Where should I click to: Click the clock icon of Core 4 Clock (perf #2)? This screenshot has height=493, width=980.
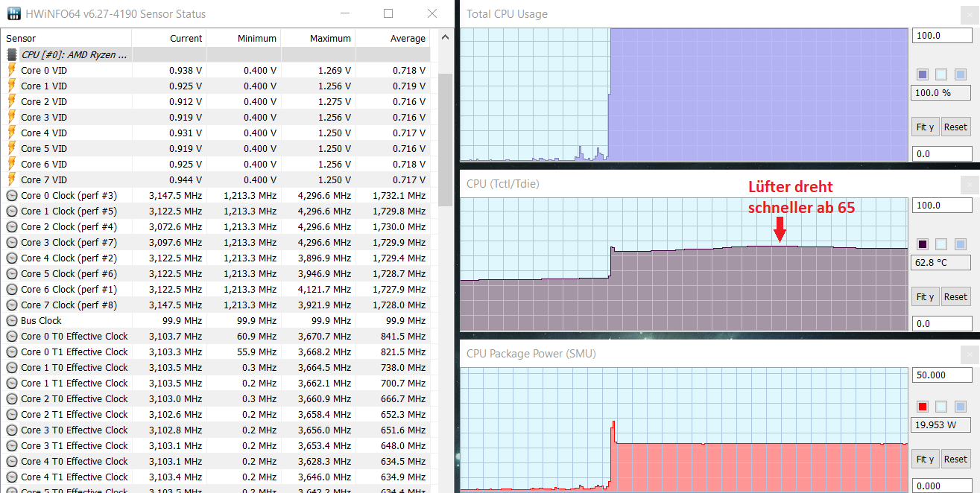point(12,258)
